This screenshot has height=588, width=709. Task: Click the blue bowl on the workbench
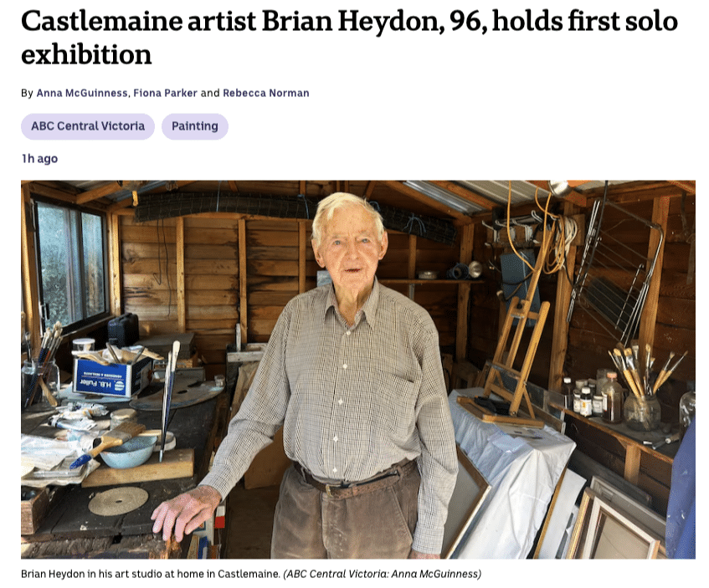pos(127,451)
